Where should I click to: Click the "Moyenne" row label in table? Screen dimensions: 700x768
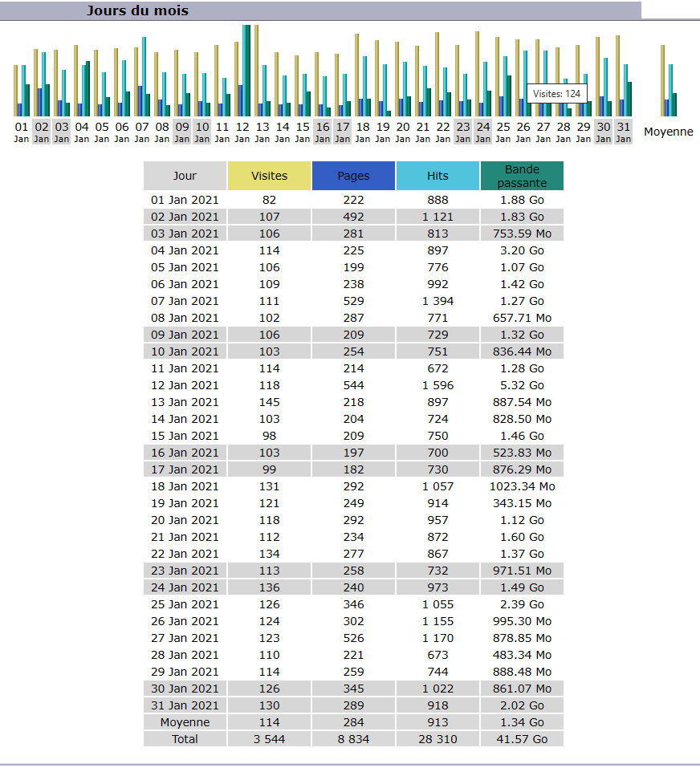pyautogui.click(x=185, y=722)
